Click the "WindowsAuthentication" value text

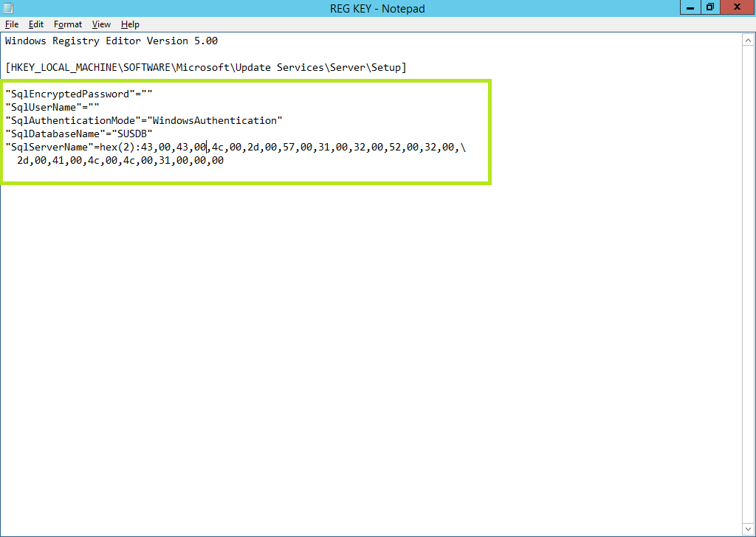pos(215,120)
